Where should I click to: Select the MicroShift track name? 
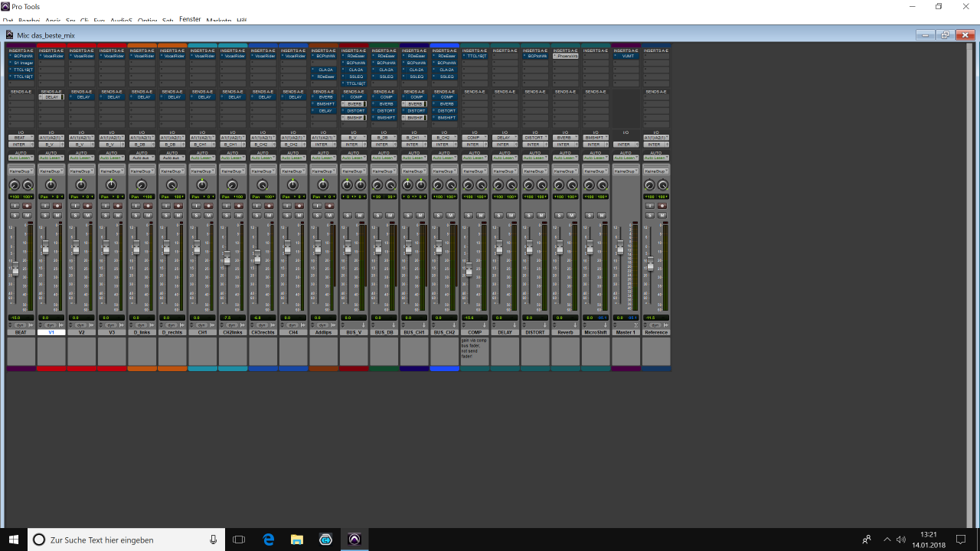click(596, 332)
